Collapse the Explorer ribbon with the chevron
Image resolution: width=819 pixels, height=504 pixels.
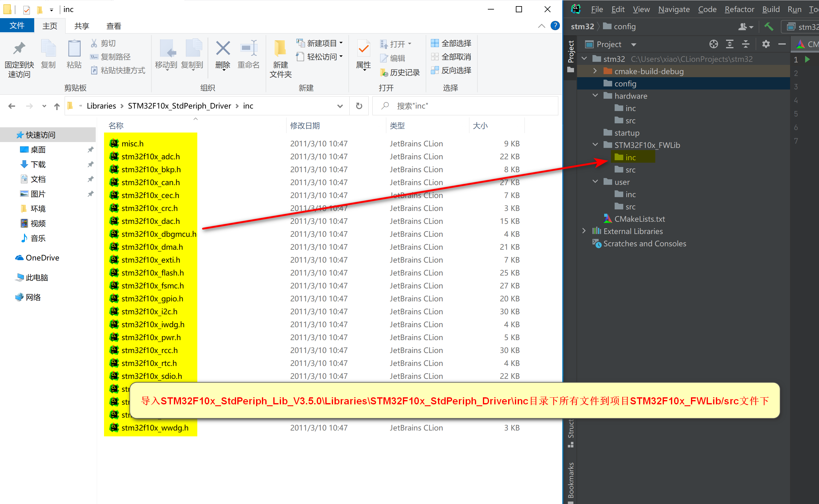click(x=541, y=26)
